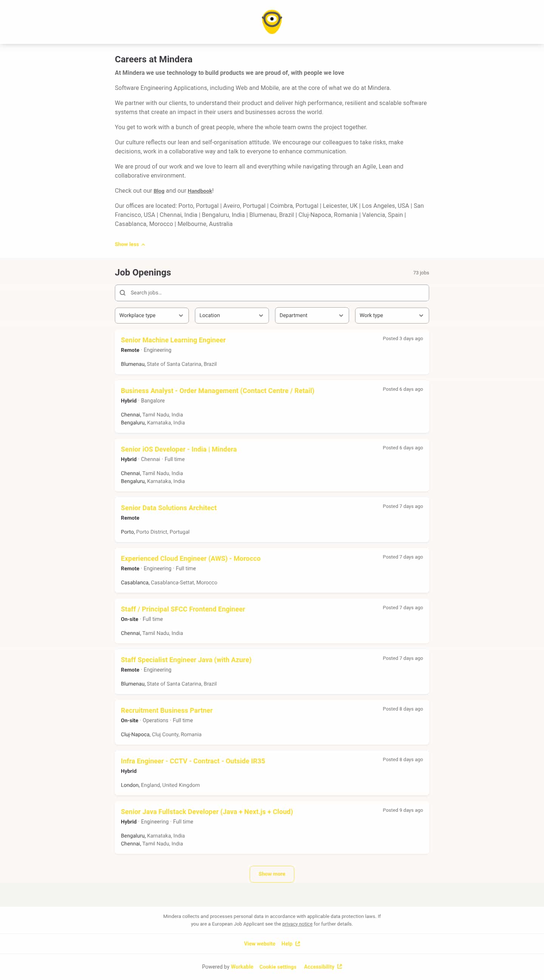Open Senior iOS Developer - India job
This screenshot has height=980, width=544.
point(179,449)
